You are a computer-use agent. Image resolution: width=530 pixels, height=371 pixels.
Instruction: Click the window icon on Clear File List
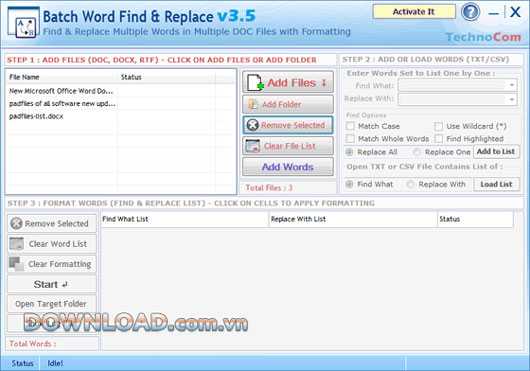click(252, 146)
